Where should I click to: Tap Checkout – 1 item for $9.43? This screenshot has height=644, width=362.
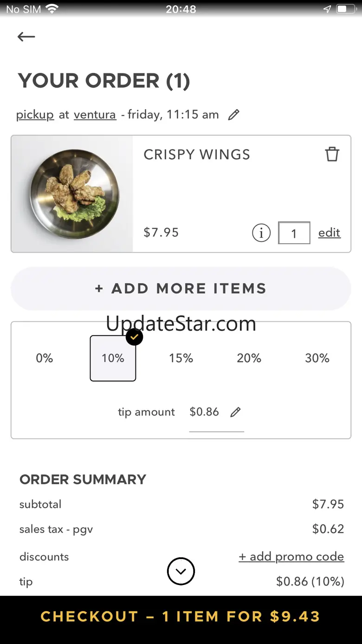click(x=181, y=617)
